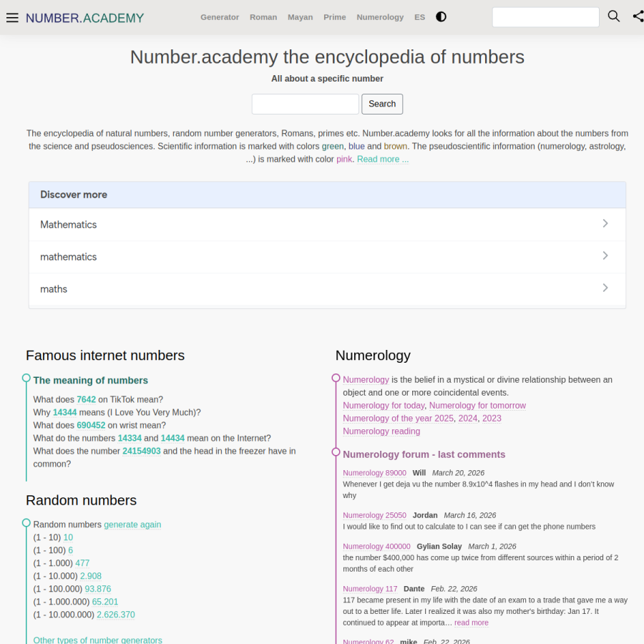Toggle dark mode contrast icon
Image resolution: width=644 pixels, height=644 pixels.
coord(441,17)
